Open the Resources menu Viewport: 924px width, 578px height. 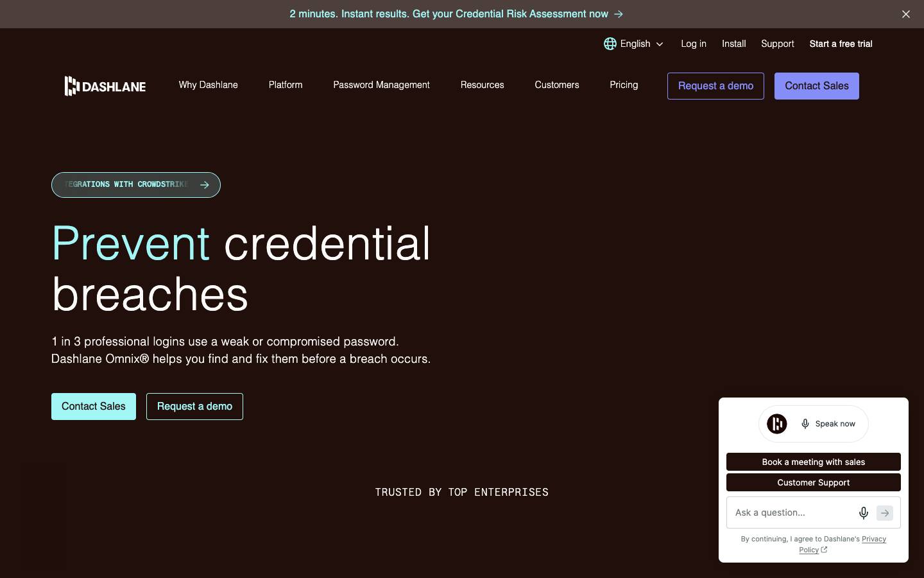pyautogui.click(x=482, y=85)
